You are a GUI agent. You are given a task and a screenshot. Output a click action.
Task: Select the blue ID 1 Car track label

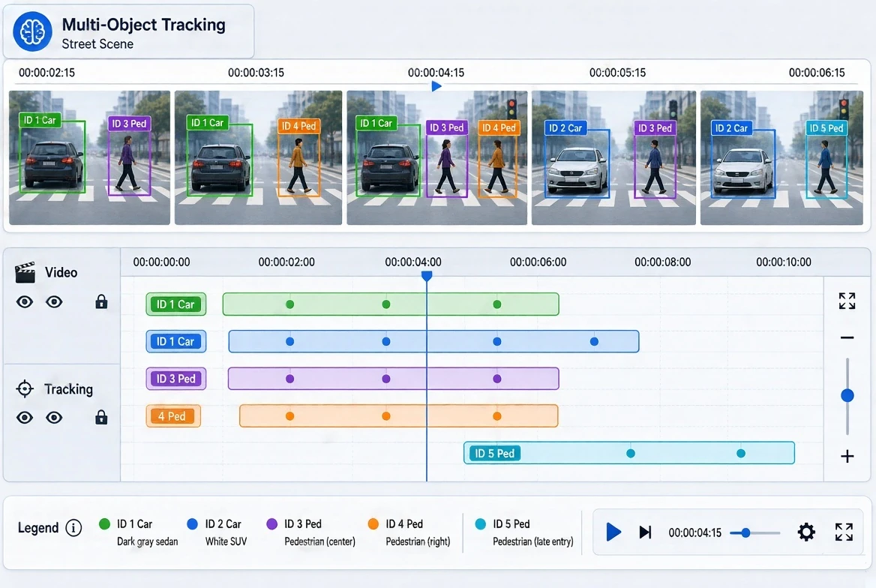[176, 341]
